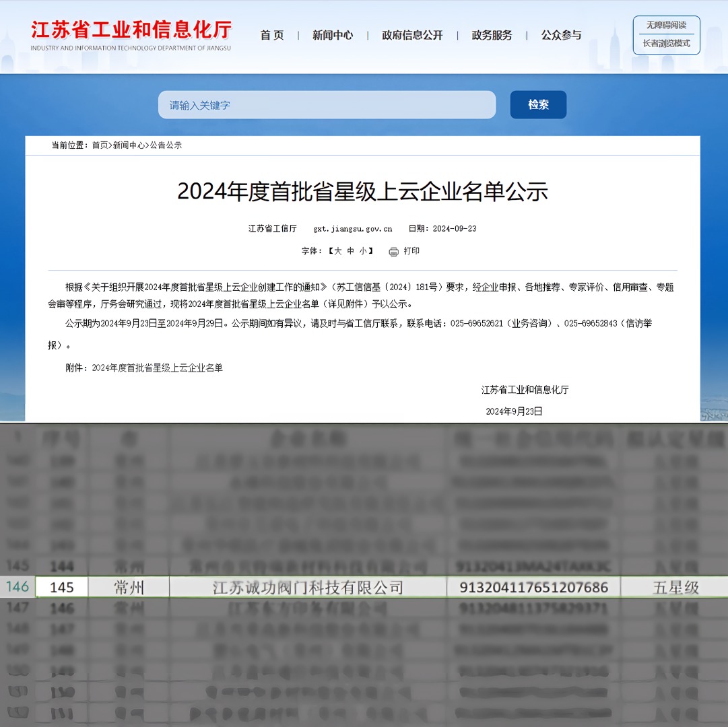Click the 检索 search button
The width and height of the screenshot is (728, 727).
(538, 105)
